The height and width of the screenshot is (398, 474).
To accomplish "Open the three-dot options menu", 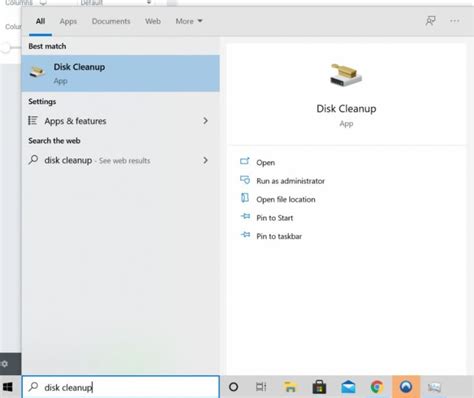I will coord(455,21).
